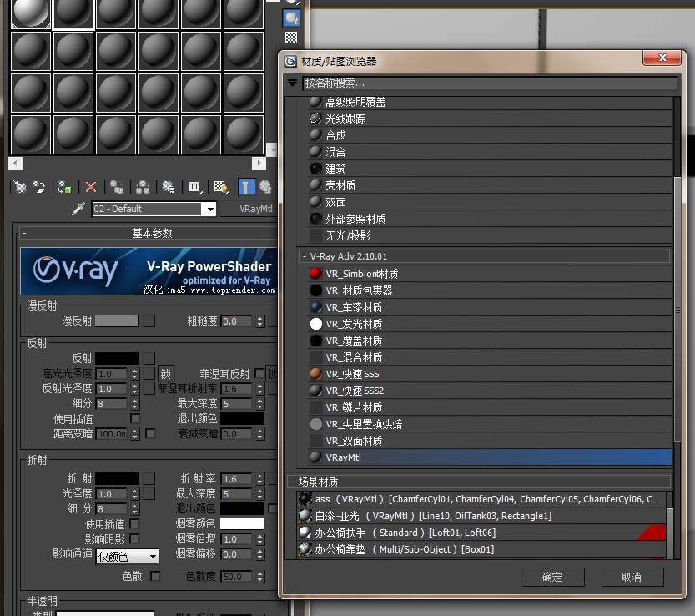Screen dimensions: 695x616
Task: Select VR_Simbiont材质 in the browser list
Action: 490,274
